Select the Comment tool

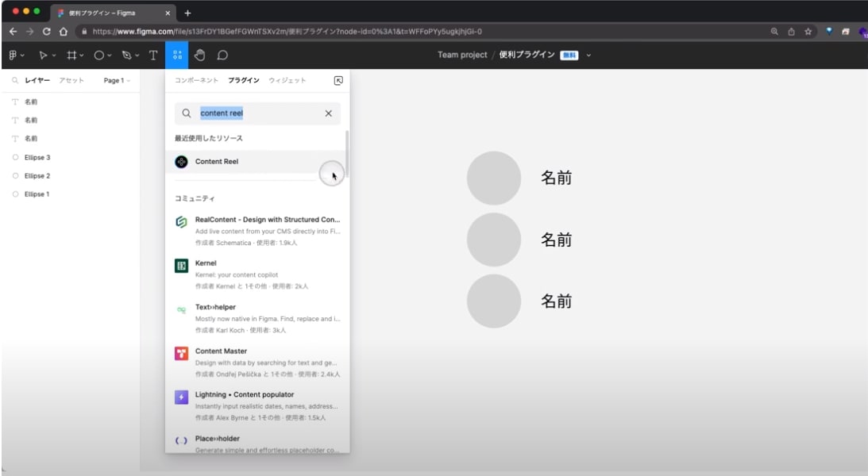pos(222,55)
